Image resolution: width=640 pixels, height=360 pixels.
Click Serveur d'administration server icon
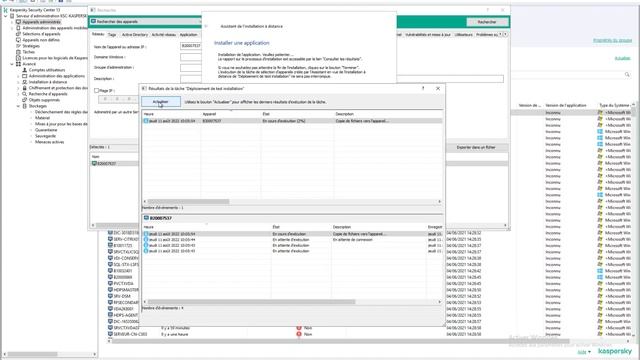12,16
